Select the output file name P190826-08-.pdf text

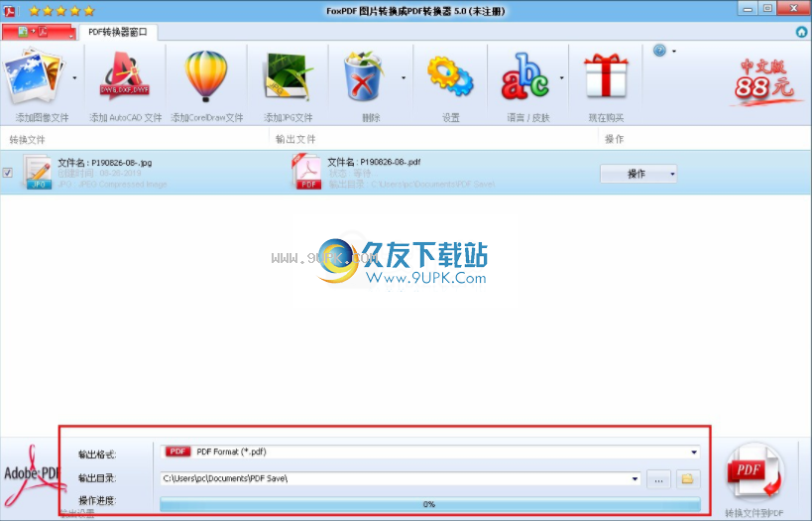[391, 162]
